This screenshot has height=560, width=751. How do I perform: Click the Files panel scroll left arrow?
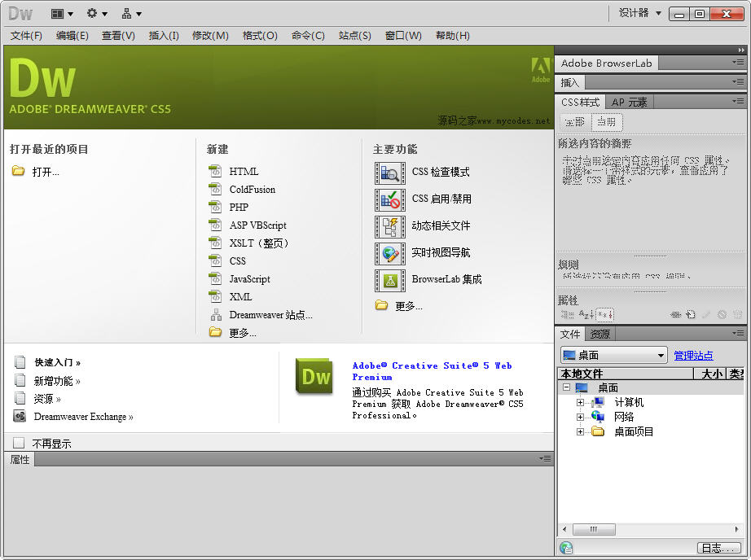(x=564, y=529)
